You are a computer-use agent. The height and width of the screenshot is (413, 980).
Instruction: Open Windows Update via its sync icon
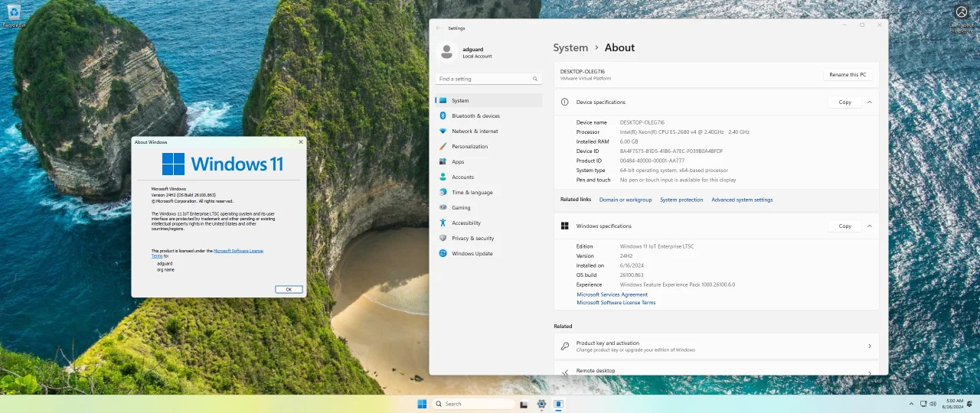click(443, 253)
